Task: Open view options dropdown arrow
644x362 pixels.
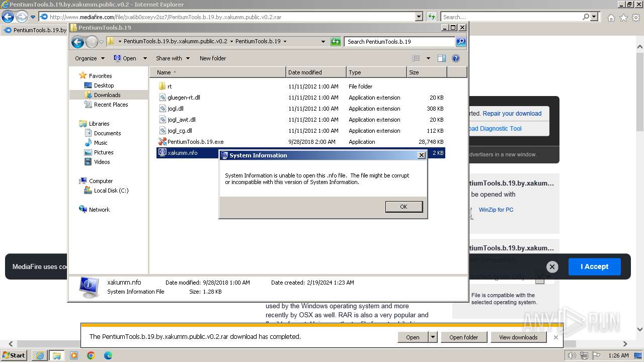Action: [x=428, y=58]
